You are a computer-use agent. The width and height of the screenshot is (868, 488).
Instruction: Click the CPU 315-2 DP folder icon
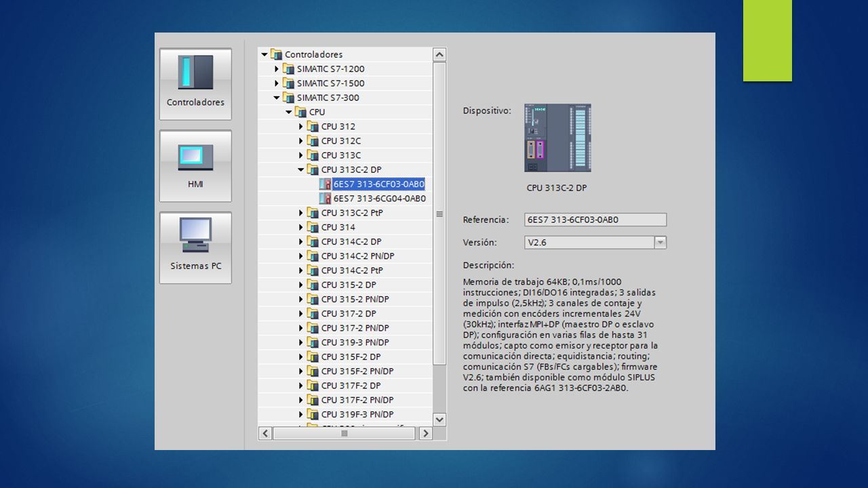[313, 285]
